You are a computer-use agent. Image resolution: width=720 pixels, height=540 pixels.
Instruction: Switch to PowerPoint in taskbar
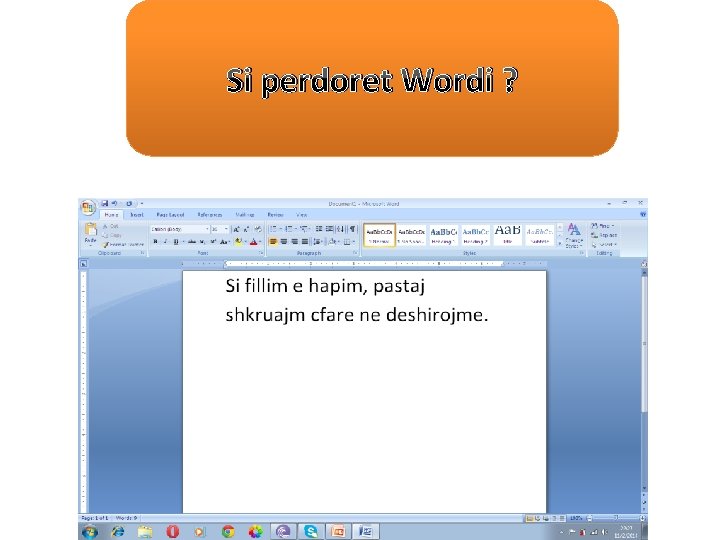[x=338, y=531]
